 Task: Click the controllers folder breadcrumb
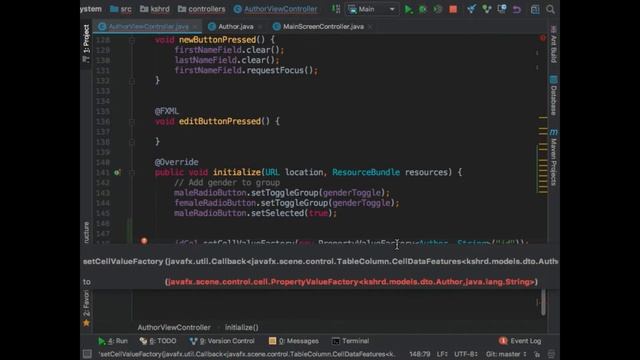(202, 9)
